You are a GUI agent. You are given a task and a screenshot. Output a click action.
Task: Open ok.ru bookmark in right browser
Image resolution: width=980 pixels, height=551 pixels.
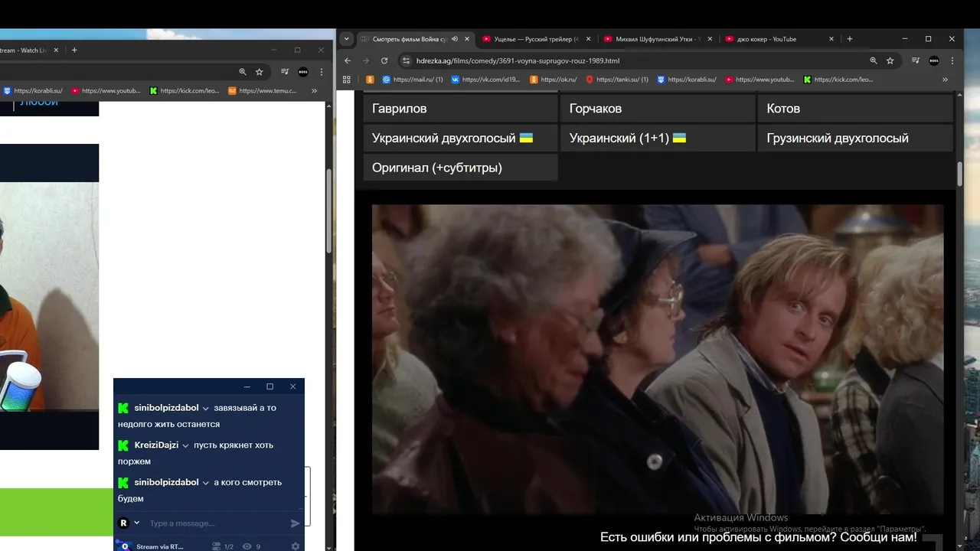tap(554, 80)
